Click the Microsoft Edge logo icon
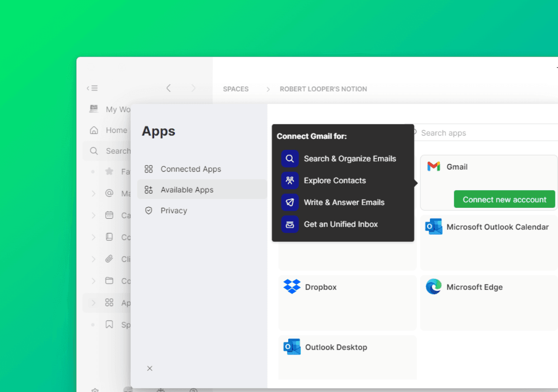Screen dimensions: 558x392 click(x=434, y=287)
